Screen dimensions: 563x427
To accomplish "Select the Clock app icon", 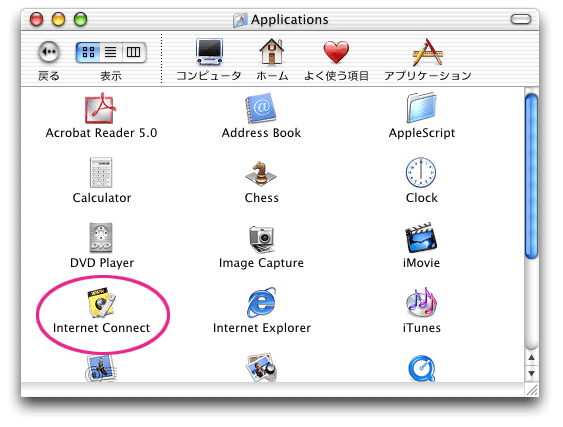I will click(421, 172).
